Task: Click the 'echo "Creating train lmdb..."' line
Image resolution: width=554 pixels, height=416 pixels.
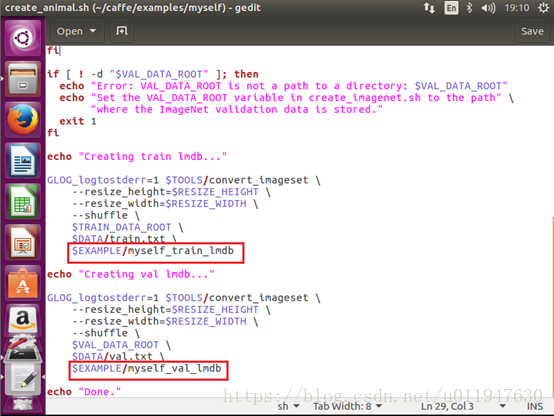Action: pos(137,157)
